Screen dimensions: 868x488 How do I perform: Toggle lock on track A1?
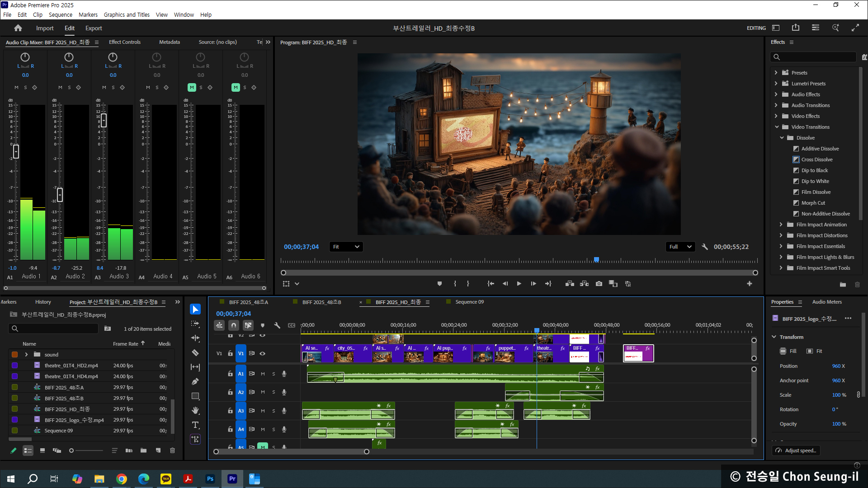[230, 374]
